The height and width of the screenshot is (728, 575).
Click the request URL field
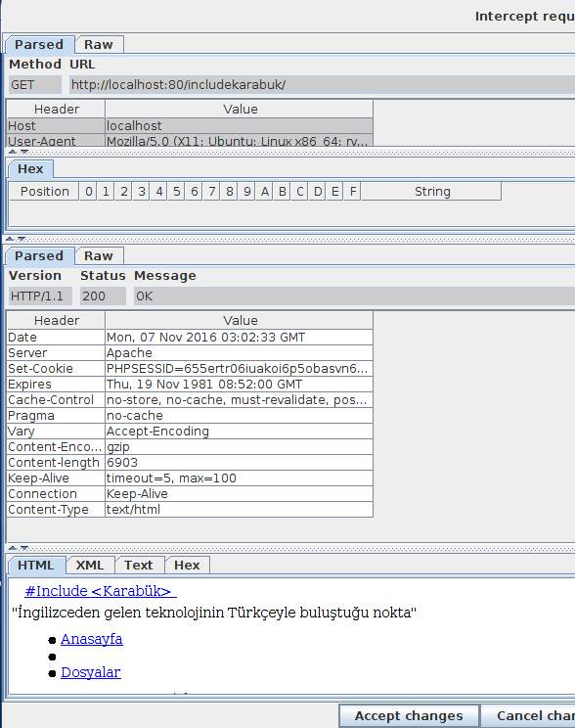tap(322, 85)
